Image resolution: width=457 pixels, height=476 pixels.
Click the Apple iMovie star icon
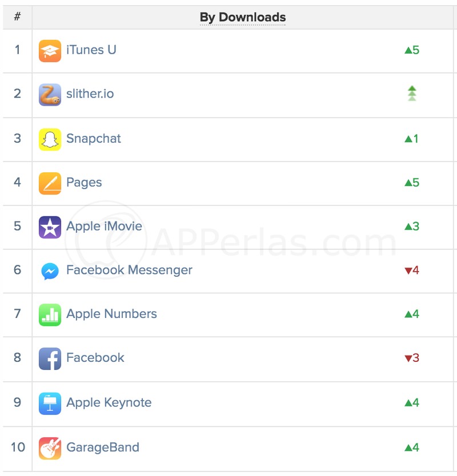[50, 227]
